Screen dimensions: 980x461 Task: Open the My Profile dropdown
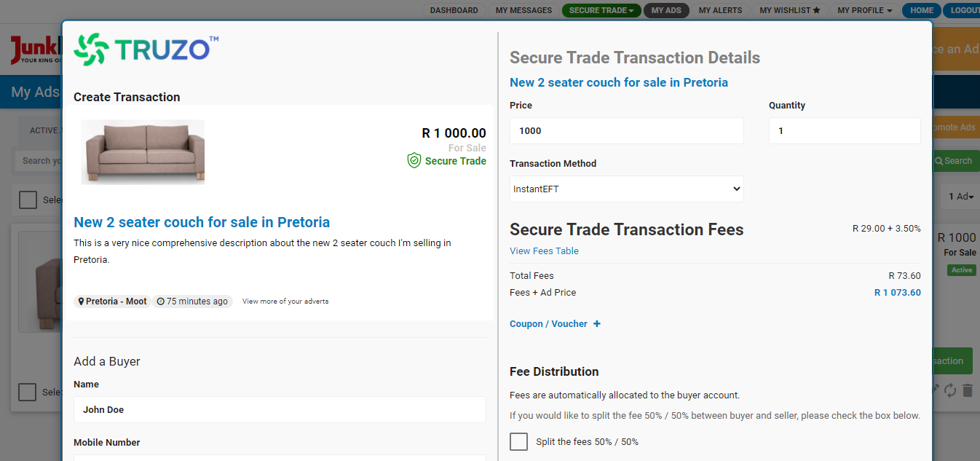[x=864, y=10]
